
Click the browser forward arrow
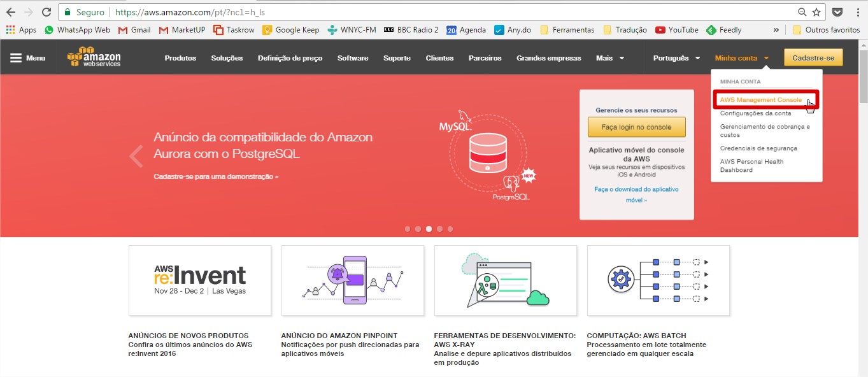click(x=29, y=12)
